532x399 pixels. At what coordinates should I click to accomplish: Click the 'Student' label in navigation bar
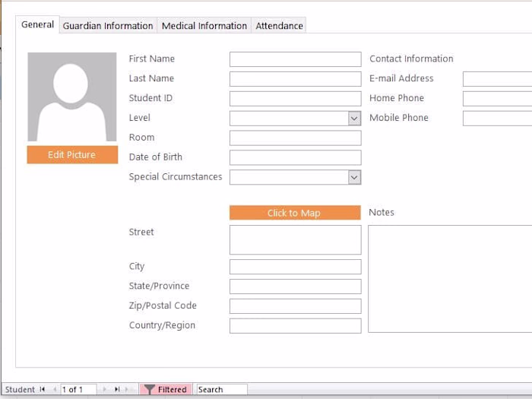20,389
